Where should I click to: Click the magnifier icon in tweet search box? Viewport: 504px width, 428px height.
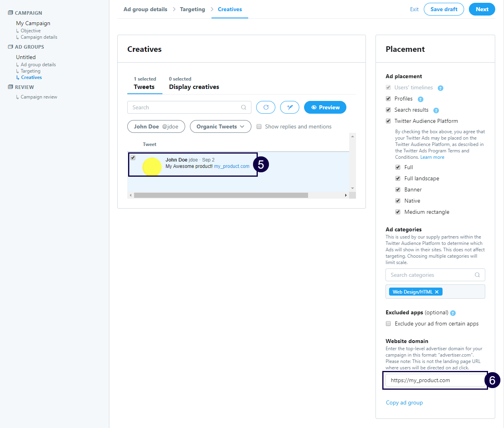coord(243,107)
